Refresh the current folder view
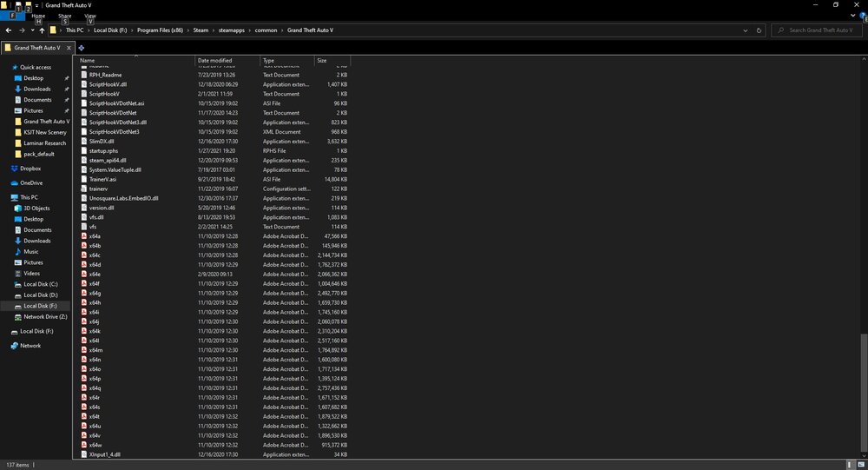 (x=759, y=30)
